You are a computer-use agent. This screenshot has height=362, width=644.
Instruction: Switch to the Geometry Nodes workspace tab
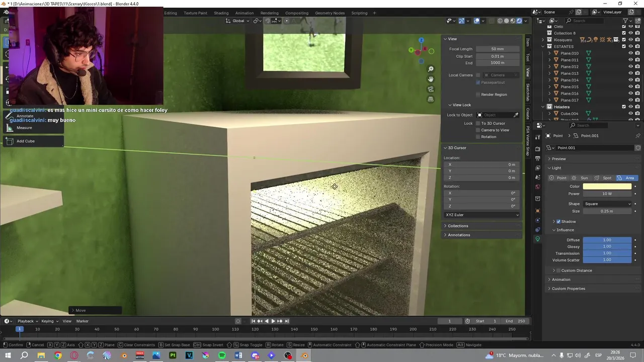(330, 13)
